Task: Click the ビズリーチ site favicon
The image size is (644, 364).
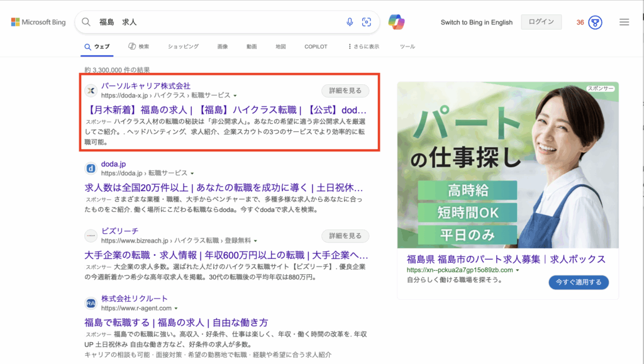Action: [91, 236]
